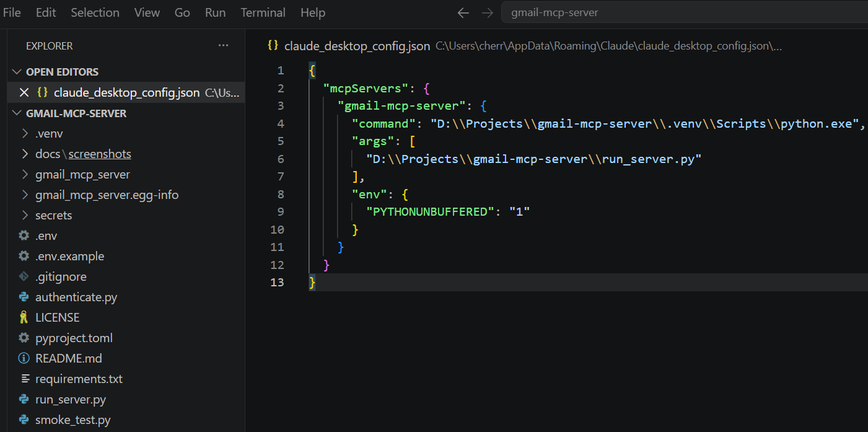Click the gear icon beside .env.example
868x432 pixels.
pyautogui.click(x=24, y=256)
